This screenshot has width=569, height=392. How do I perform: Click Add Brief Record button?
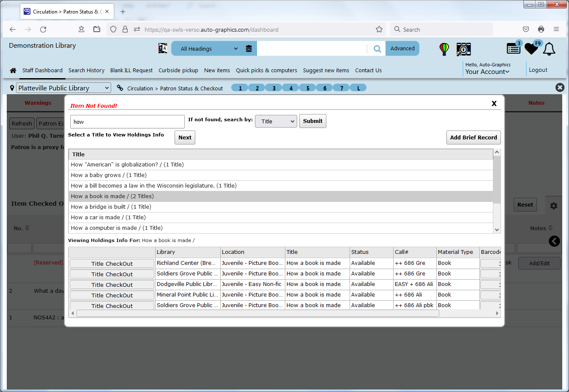point(473,138)
